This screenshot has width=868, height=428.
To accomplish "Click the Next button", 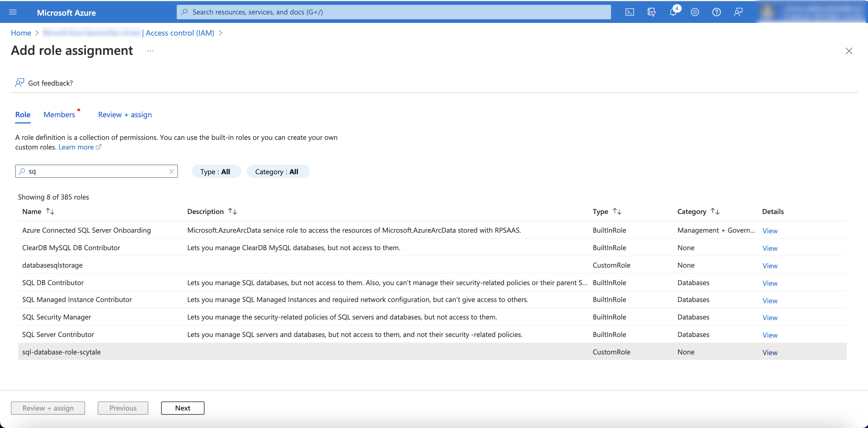I will [x=183, y=408].
